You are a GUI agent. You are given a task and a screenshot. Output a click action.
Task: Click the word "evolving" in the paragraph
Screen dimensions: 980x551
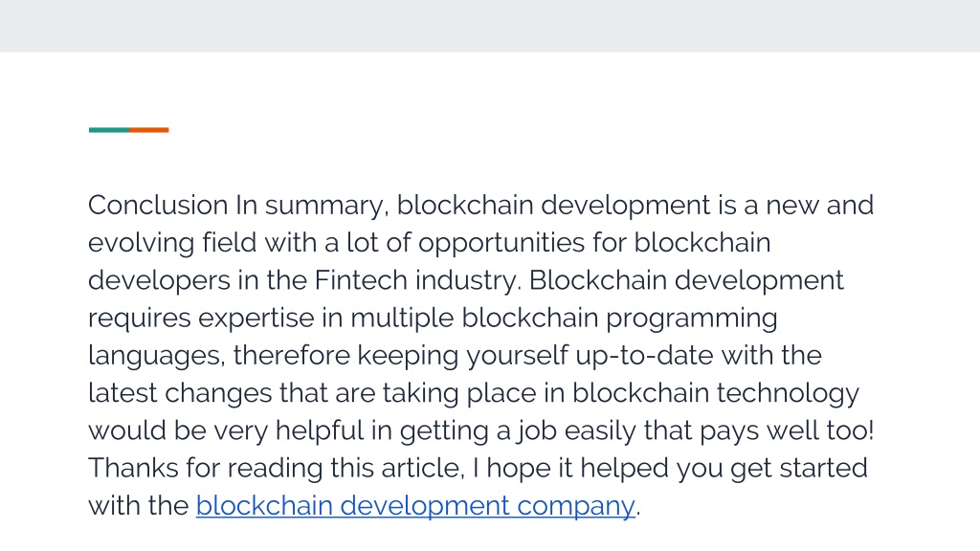pos(142,244)
